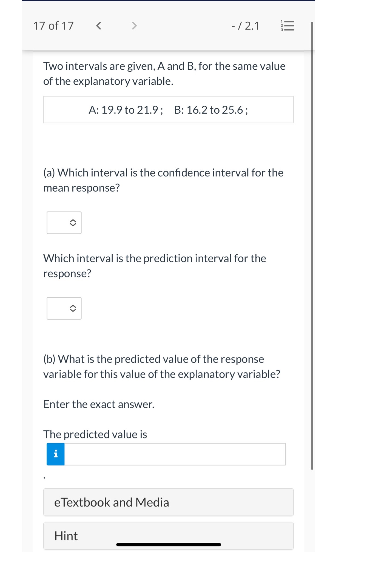Click the 17 of 17 question counter
This screenshot has width=370, height=588.
pyautogui.click(x=54, y=26)
